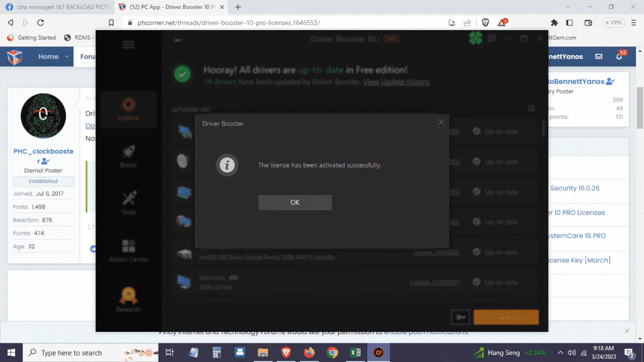This screenshot has height=362, width=644.
Task: Click the share icon in address bar
Action: [x=467, y=23]
